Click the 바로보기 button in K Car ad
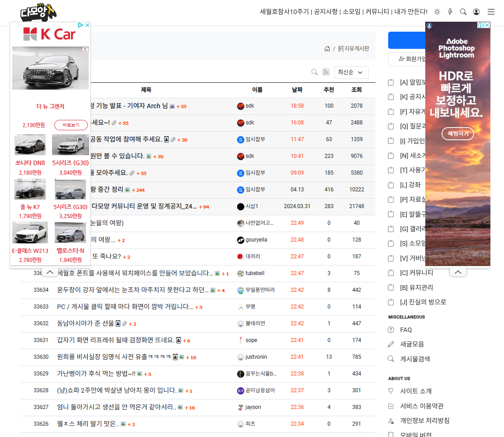 71,125
